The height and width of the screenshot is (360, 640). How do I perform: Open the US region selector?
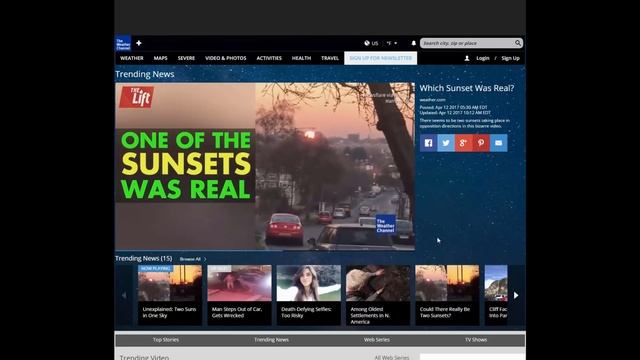coord(371,43)
